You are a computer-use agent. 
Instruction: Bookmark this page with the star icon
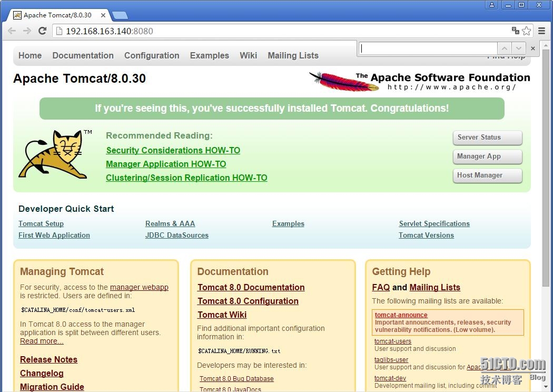(x=526, y=31)
